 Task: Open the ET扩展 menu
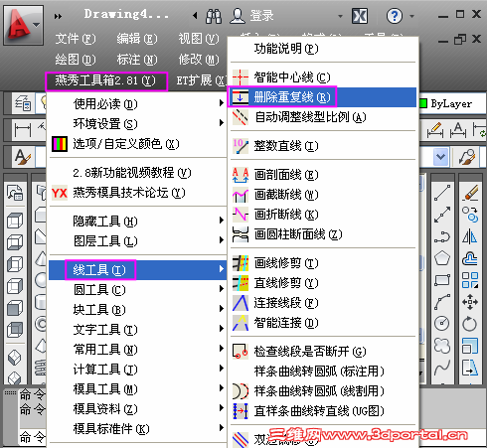(x=201, y=80)
